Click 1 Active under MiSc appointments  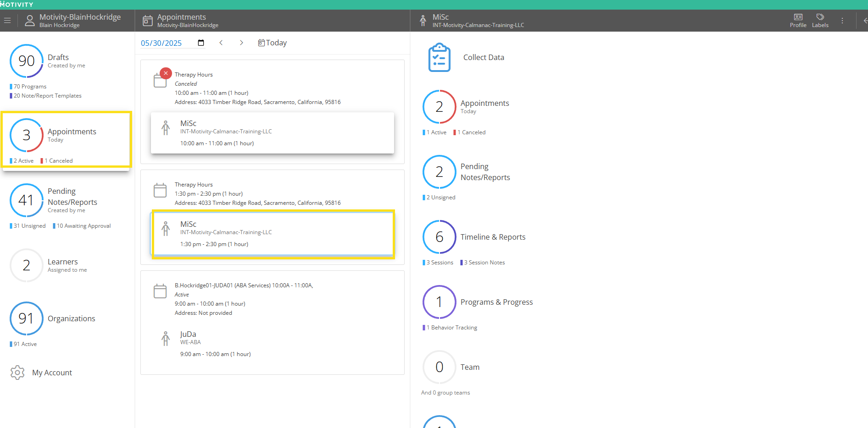coord(434,132)
